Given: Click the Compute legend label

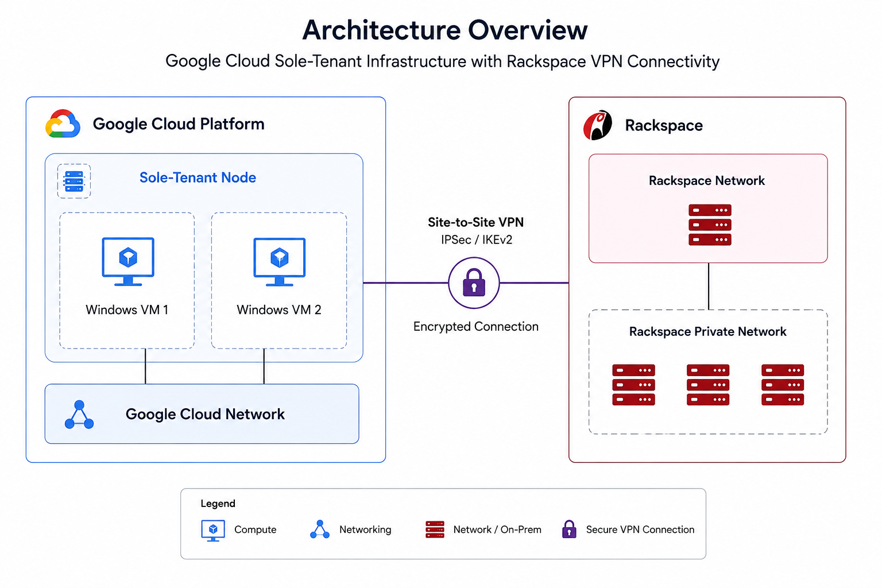Looking at the screenshot, I should pyautogui.click(x=255, y=530).
